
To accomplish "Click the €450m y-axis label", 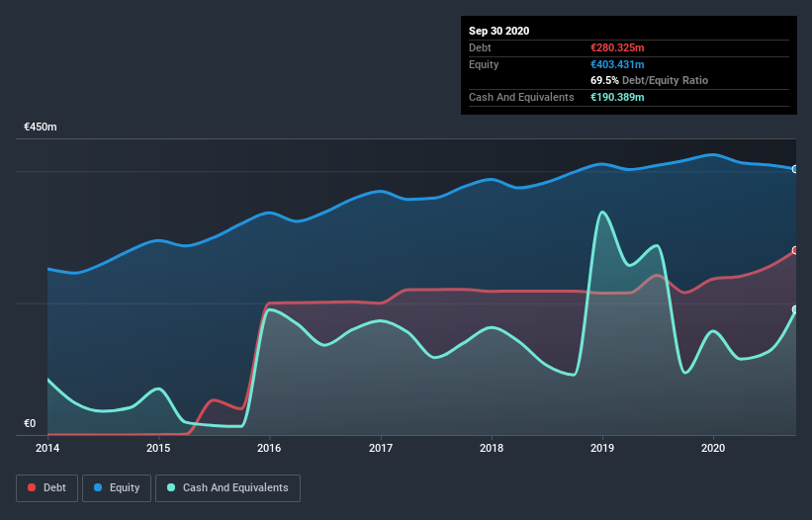I will [41, 127].
